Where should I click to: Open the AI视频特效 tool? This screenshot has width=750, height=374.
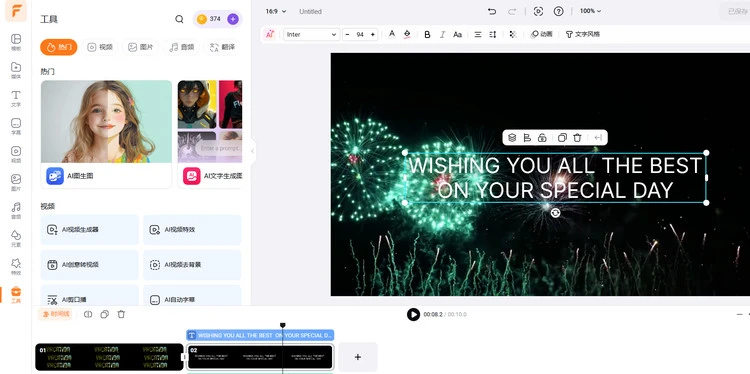click(192, 230)
